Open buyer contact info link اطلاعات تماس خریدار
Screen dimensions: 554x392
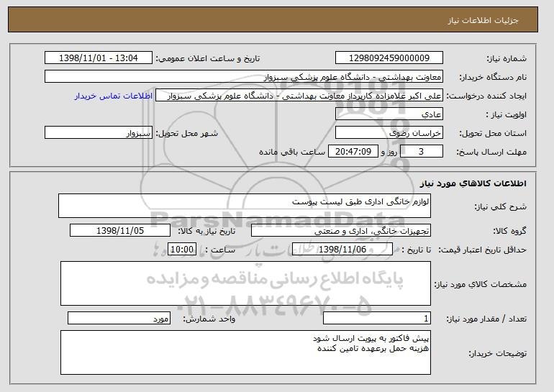114,96
